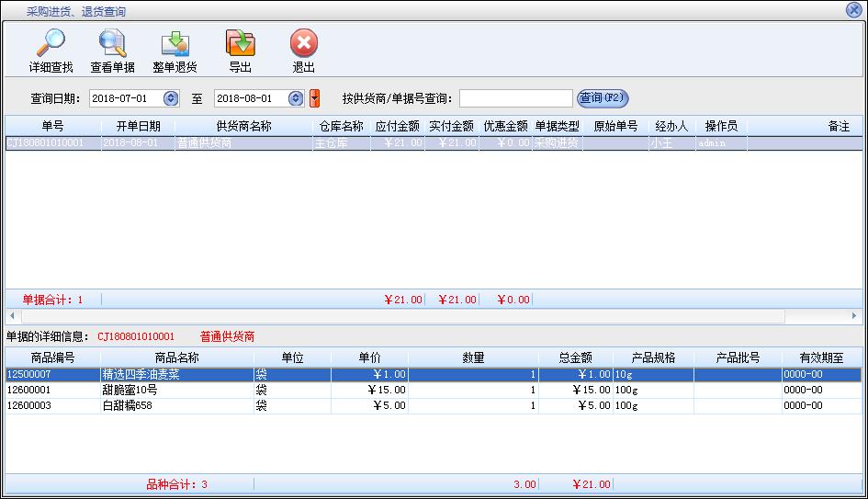Open 查看单据 to view document
This screenshot has height=499, width=868.
112,44
